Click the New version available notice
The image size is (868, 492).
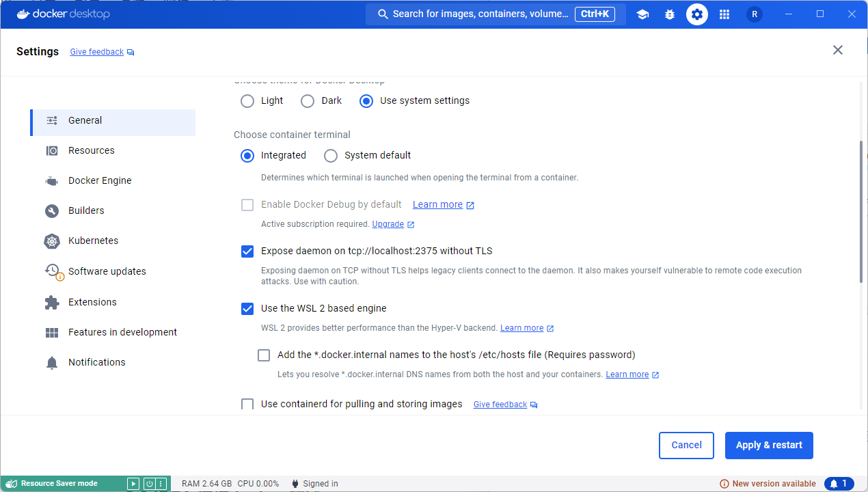click(768, 484)
